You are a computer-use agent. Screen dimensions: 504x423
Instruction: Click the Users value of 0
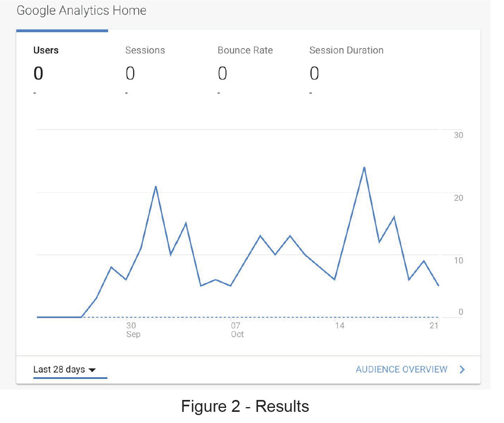tap(39, 74)
